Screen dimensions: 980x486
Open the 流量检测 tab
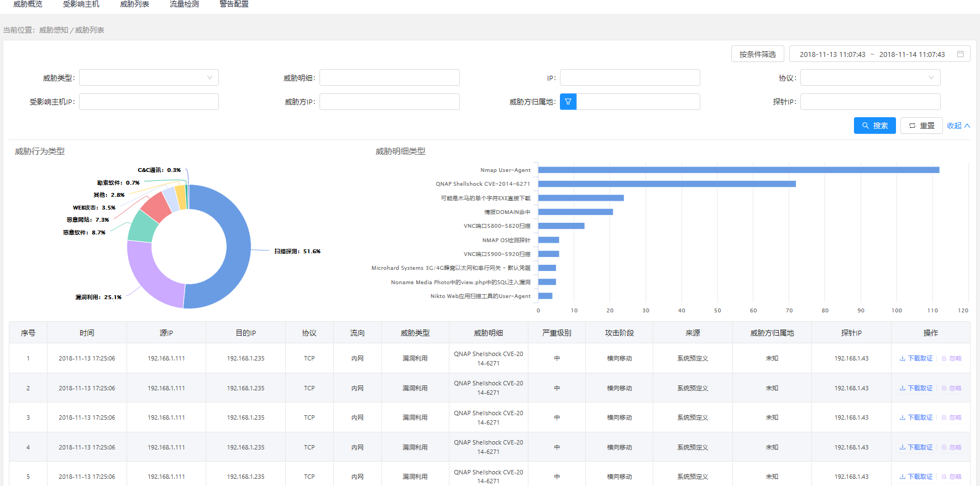pyautogui.click(x=184, y=4)
